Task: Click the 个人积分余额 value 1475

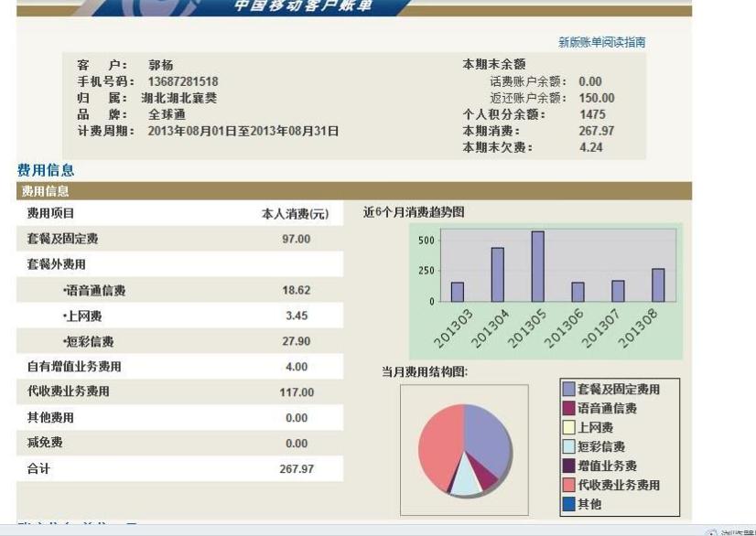Action: coord(592,114)
